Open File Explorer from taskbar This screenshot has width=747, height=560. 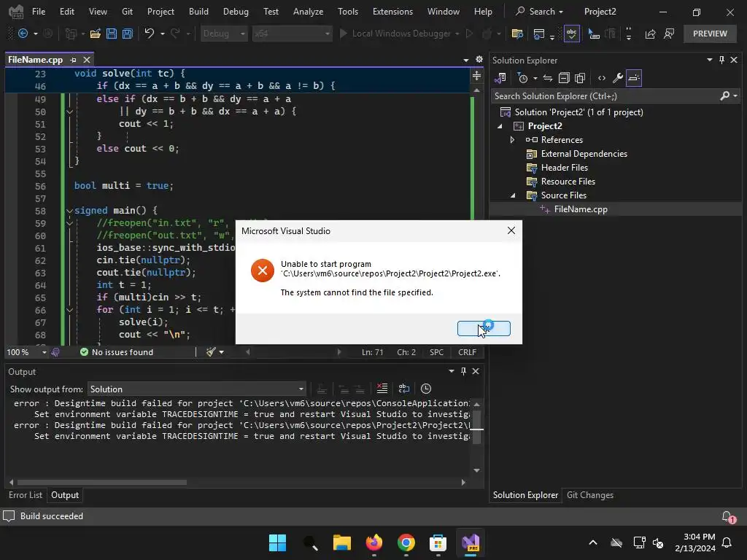coord(341,542)
